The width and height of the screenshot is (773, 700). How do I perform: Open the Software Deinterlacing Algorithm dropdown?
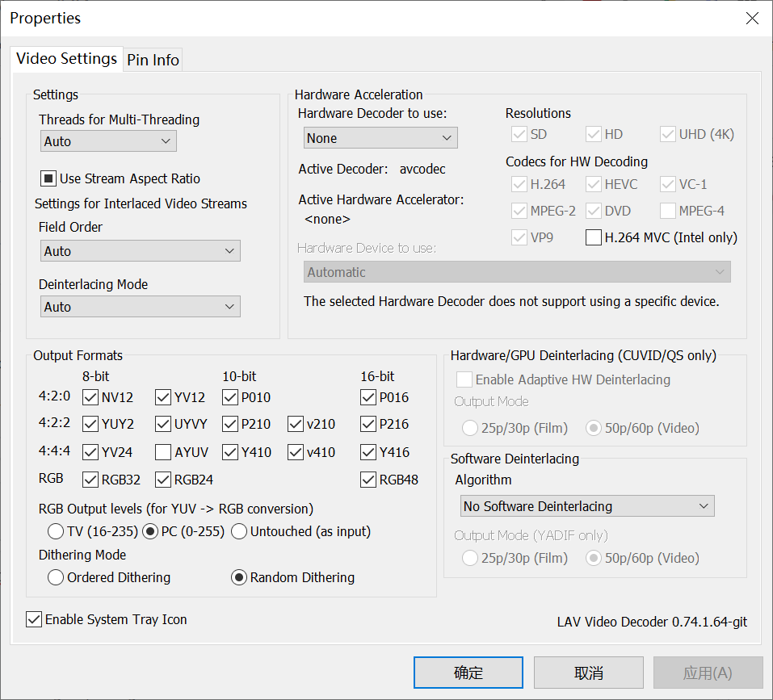(586, 505)
